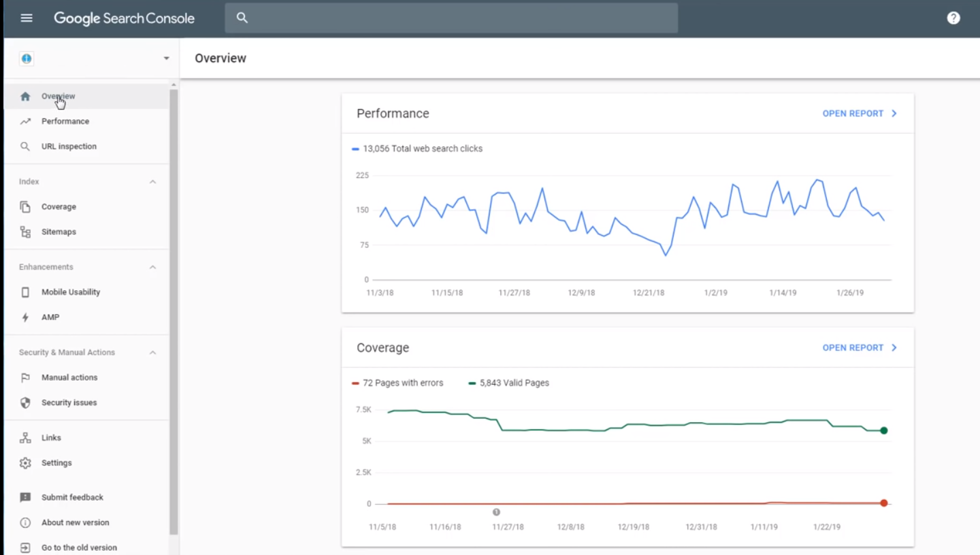Screen dimensions: 980x555
Task: Click the Sitemaps tree icon
Action: coord(25,232)
